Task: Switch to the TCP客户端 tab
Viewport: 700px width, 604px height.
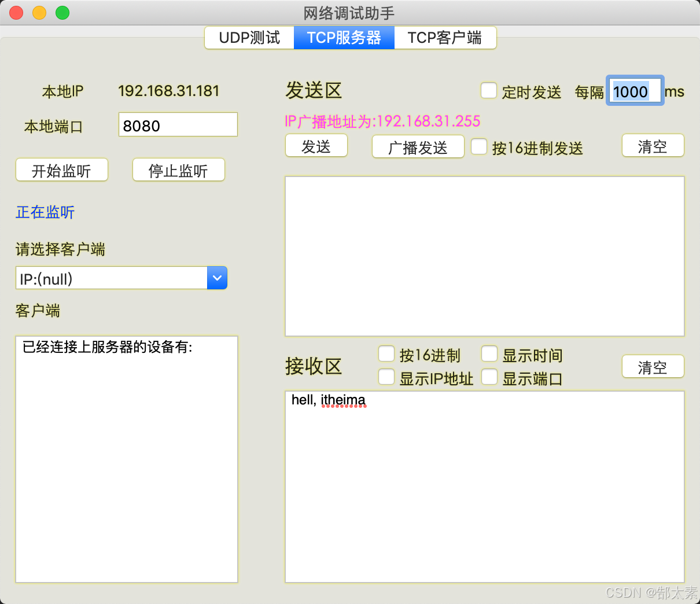Action: (x=445, y=37)
